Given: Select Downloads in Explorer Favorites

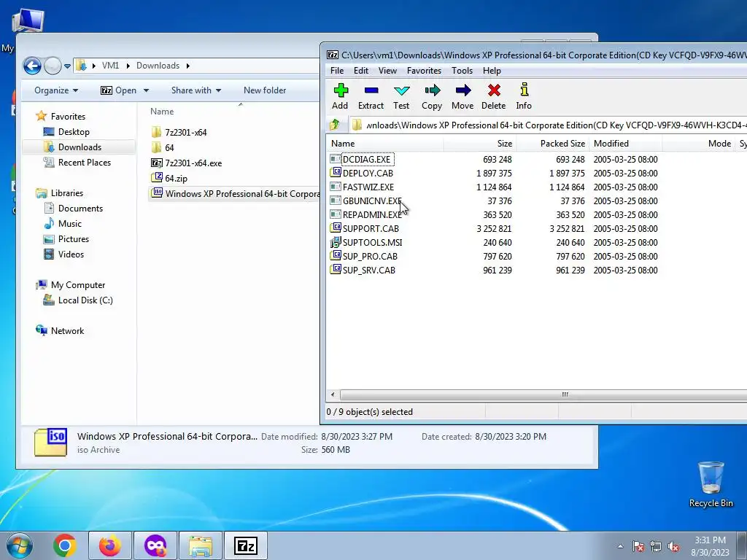Looking at the screenshot, I should pos(79,147).
